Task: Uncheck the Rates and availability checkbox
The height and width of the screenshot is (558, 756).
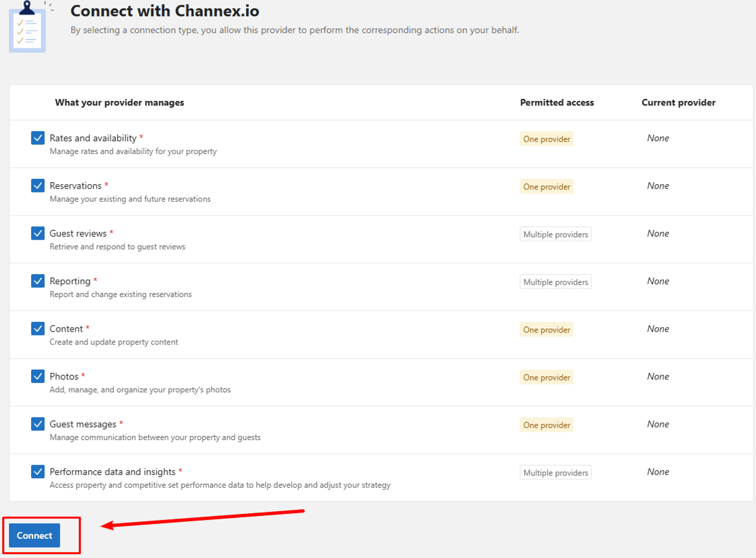Action: point(38,138)
